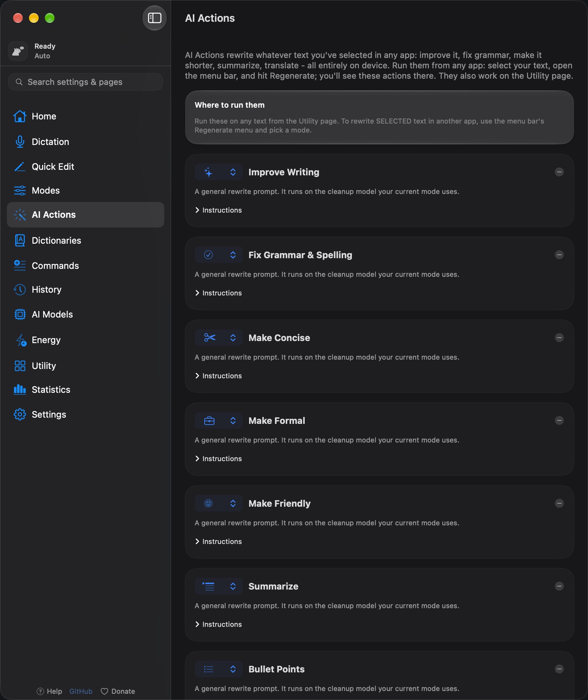
Task: Navigate to the Commands page
Action: 85,265
